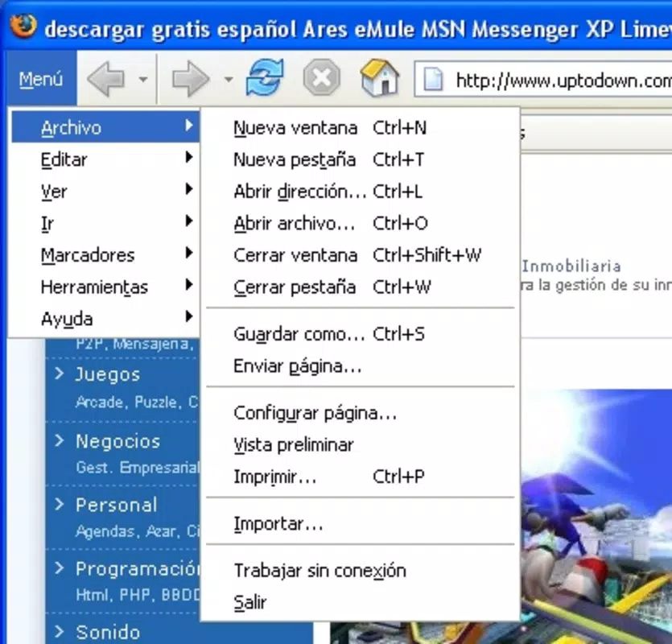This screenshot has width=672, height=644.
Task: Click 'Html, PHP, BBDD' subcategory text
Action: pyautogui.click(x=138, y=595)
